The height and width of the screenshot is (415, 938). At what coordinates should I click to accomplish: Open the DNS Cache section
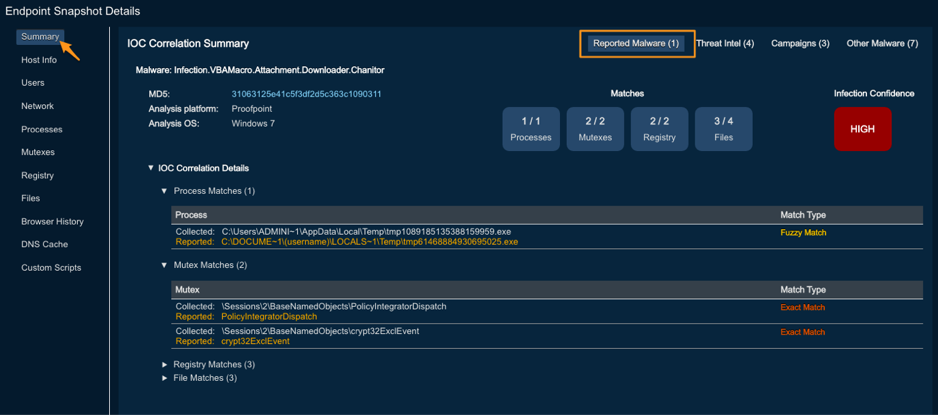[44, 244]
